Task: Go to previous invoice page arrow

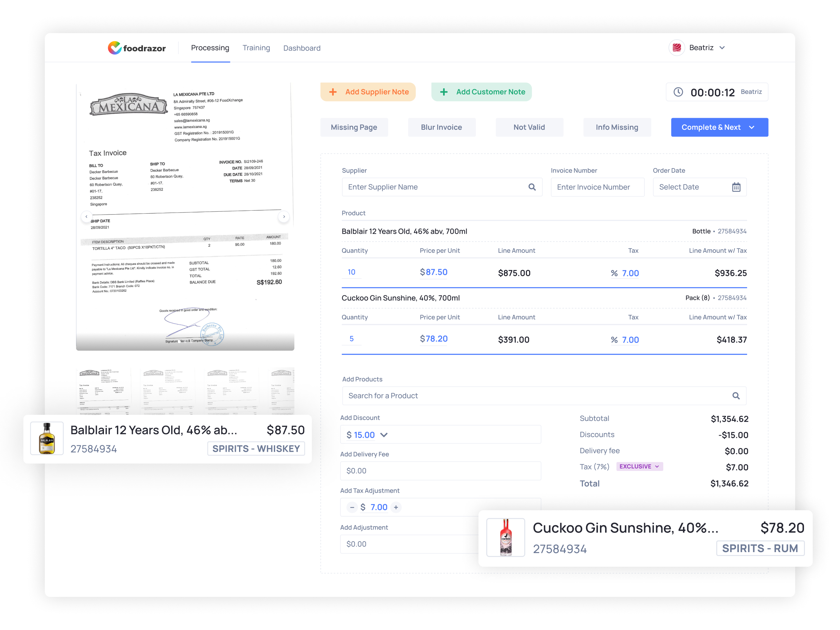Action: coord(86,217)
